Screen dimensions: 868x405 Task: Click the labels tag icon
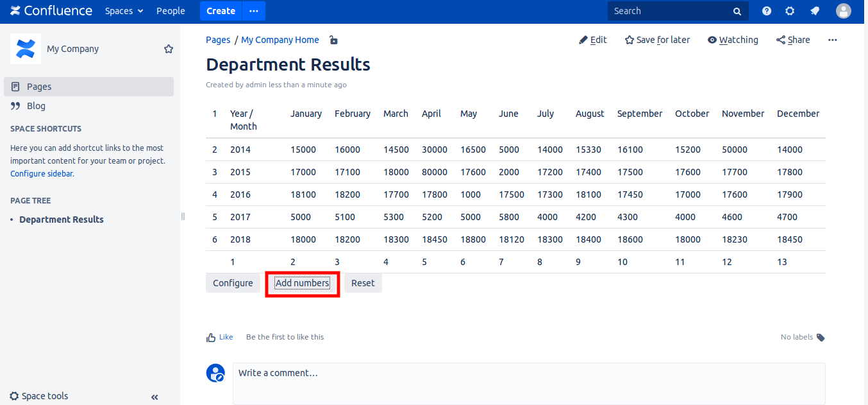(x=821, y=338)
